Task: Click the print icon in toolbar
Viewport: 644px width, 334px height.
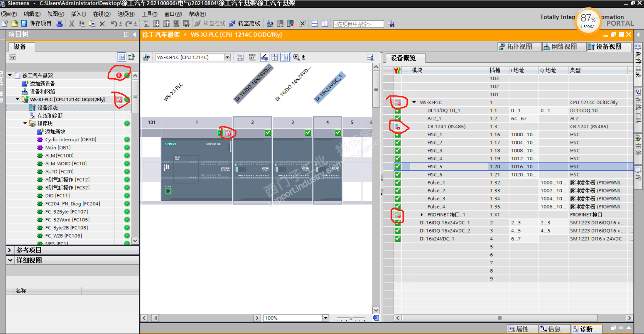Action: (x=59, y=23)
